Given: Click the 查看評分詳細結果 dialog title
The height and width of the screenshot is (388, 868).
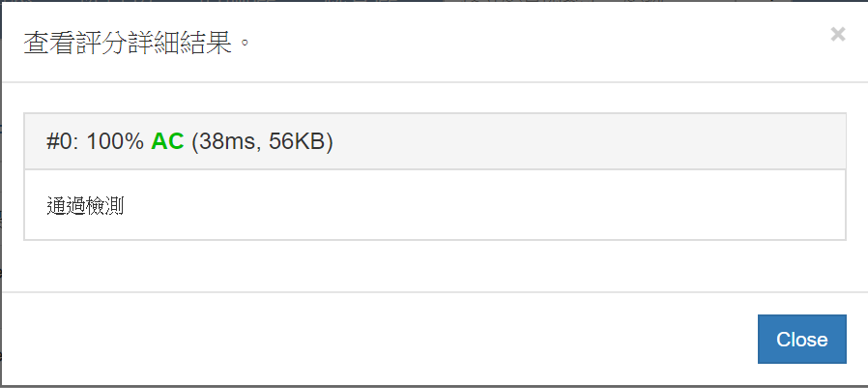Looking at the screenshot, I should click(x=136, y=42).
